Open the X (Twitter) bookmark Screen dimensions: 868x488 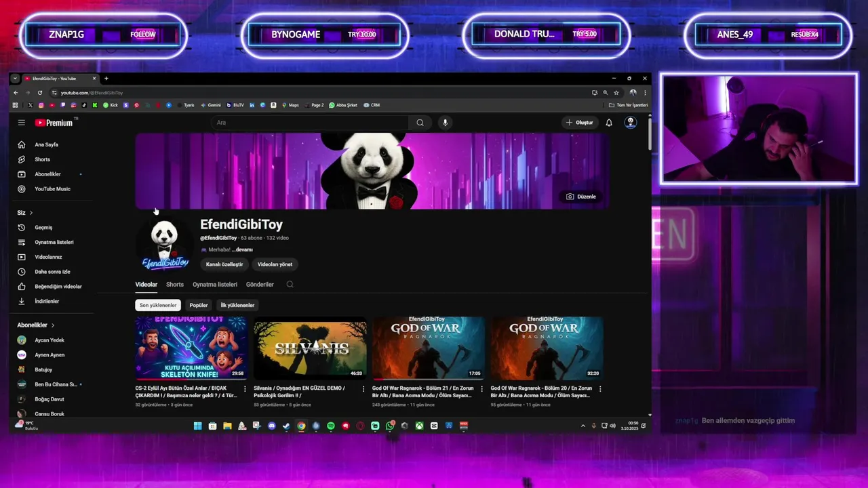click(x=31, y=105)
